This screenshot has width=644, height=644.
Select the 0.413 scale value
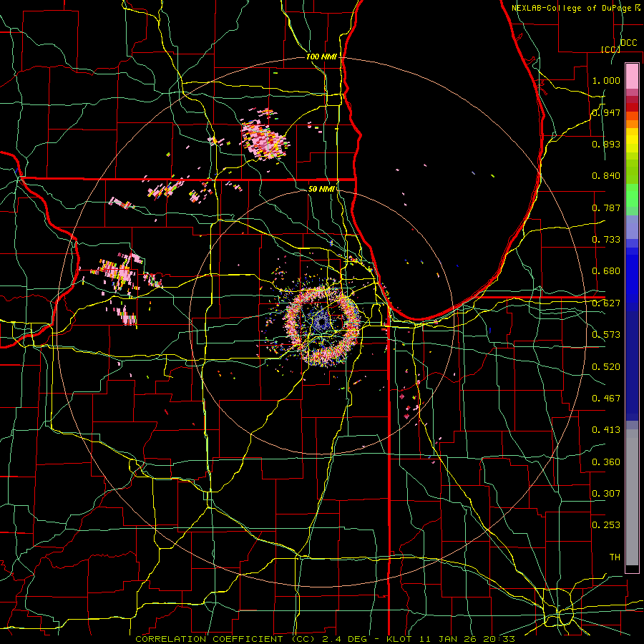(x=606, y=430)
